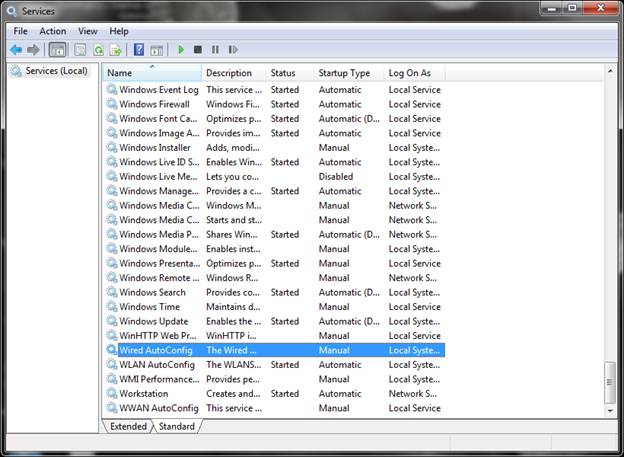
Task: Click the Windows Search gear icon
Action: pyautogui.click(x=112, y=292)
